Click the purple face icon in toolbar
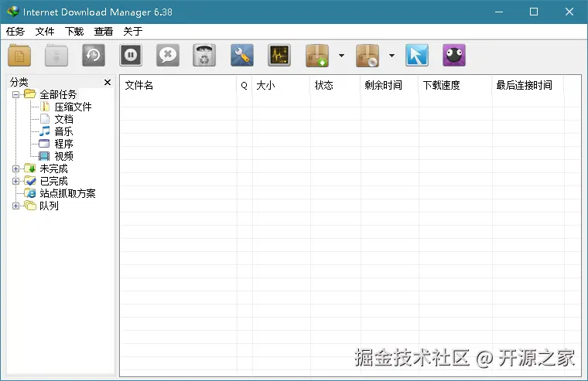 point(453,56)
